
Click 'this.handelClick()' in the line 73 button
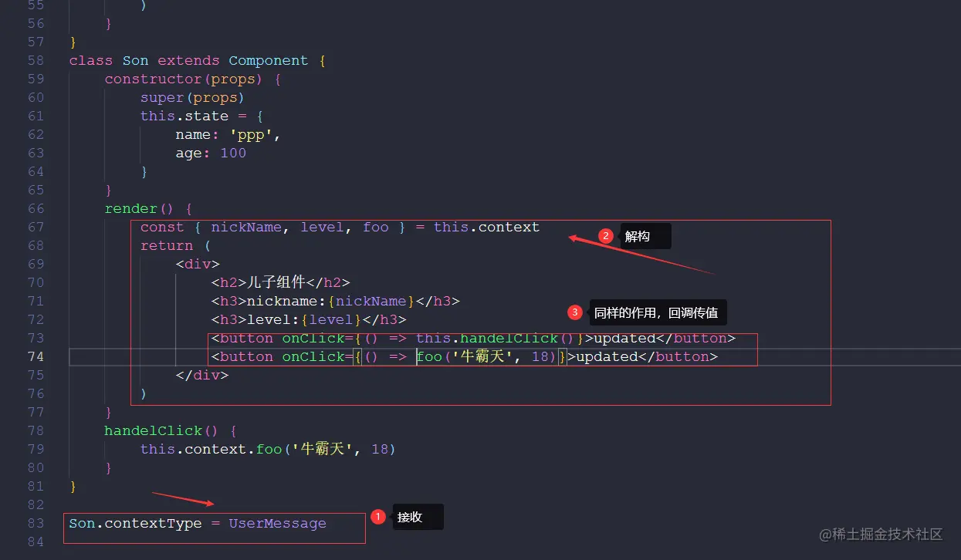496,338
